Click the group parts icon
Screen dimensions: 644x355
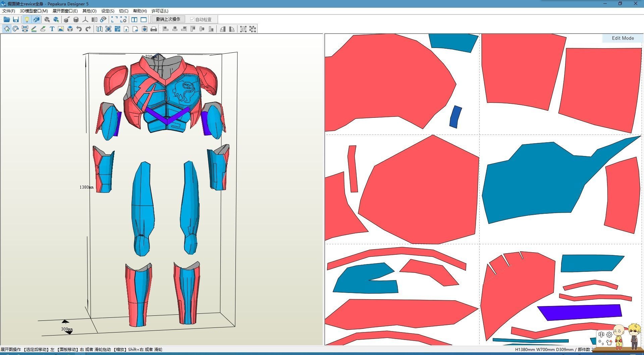click(x=244, y=29)
